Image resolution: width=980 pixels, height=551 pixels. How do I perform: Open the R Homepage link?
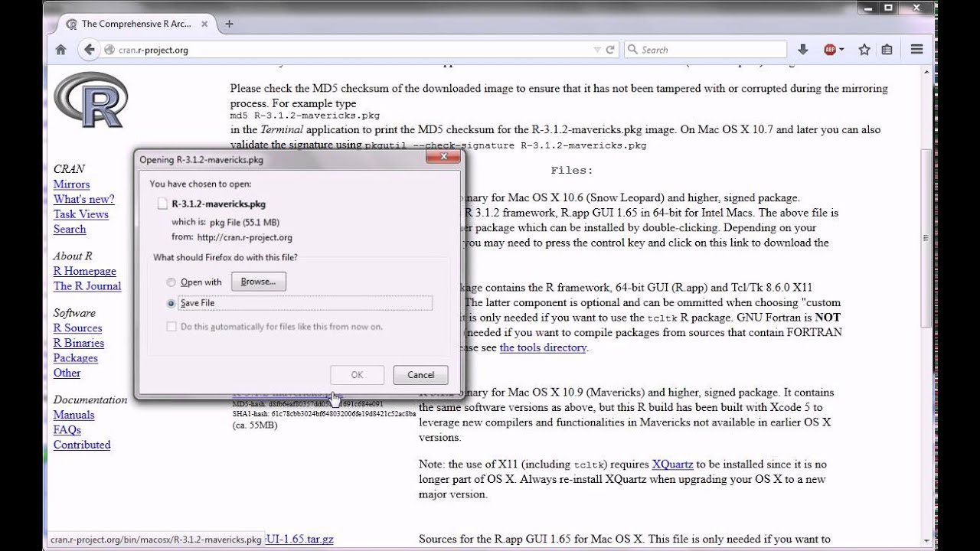85,271
